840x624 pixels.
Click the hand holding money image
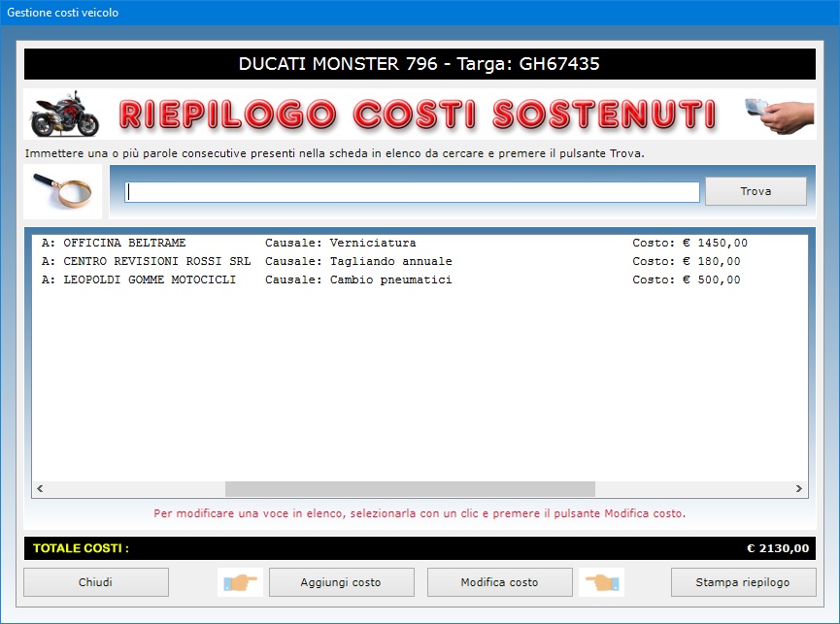click(x=780, y=115)
